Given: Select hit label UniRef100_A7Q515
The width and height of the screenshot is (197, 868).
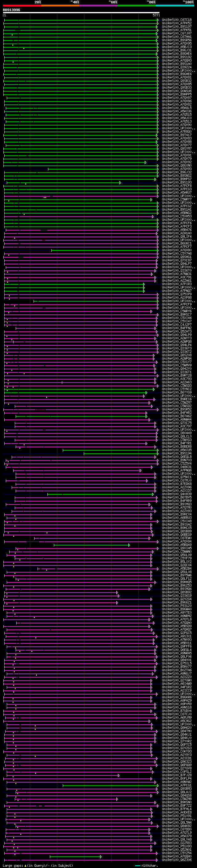Looking at the screenshot, I should (177, 115).
